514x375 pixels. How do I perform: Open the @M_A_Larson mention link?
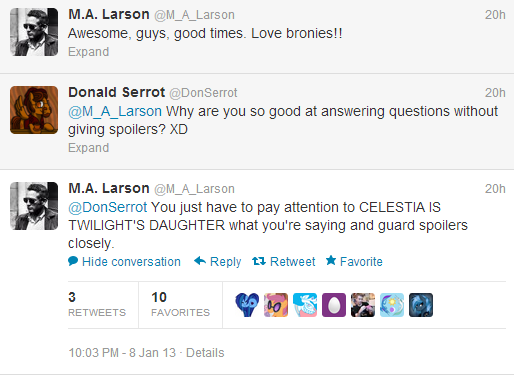(115, 111)
